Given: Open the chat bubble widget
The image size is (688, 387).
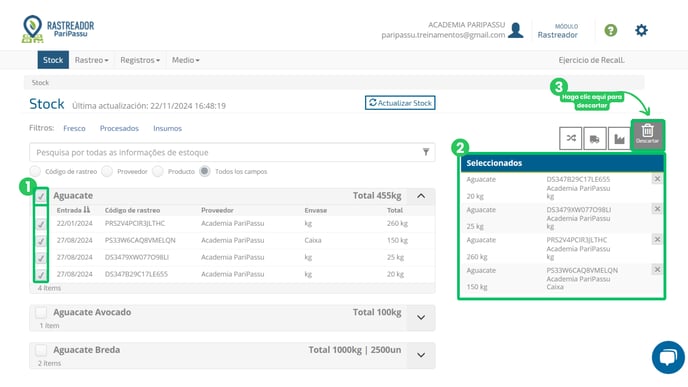Looking at the screenshot, I should 668,357.
